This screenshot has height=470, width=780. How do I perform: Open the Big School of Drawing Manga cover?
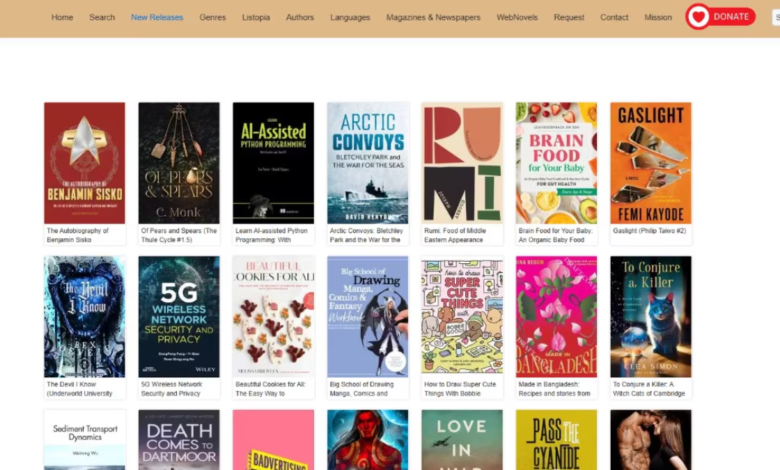coord(368,317)
